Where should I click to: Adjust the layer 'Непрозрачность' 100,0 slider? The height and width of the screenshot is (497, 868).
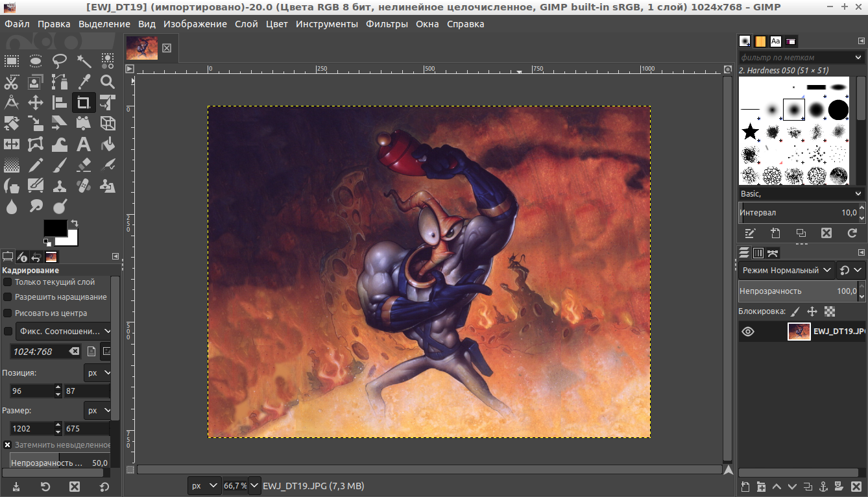[801, 291]
